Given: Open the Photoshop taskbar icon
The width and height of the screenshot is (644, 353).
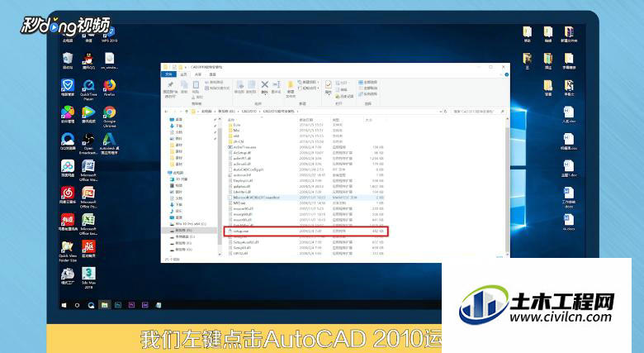Looking at the screenshot, I should 118,305.
